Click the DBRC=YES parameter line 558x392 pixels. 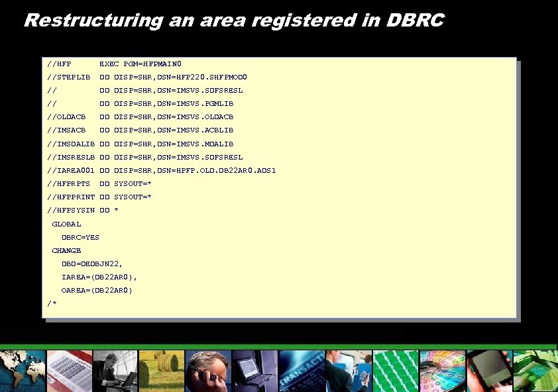tap(80, 237)
